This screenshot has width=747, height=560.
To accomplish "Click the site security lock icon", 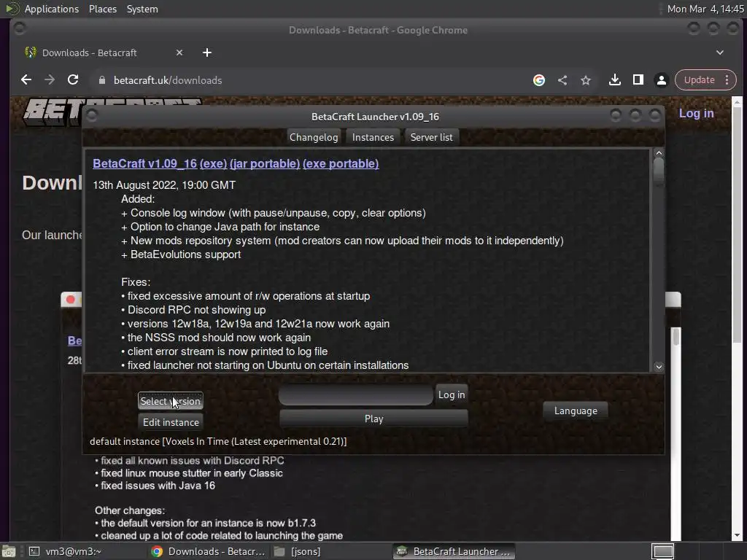I will [101, 80].
